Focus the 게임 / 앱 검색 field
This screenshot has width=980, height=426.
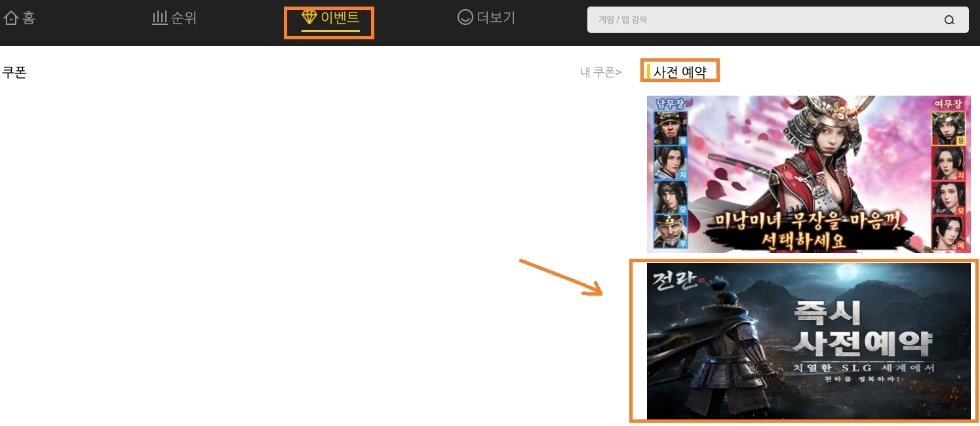(x=777, y=20)
